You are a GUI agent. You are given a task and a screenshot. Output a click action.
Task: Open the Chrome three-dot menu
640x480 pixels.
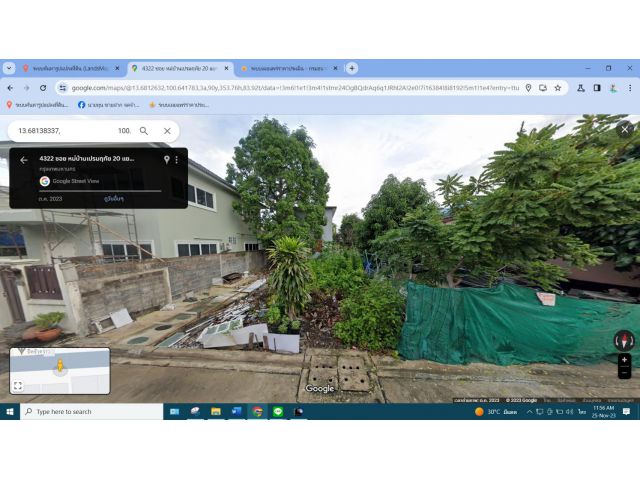tap(630, 88)
